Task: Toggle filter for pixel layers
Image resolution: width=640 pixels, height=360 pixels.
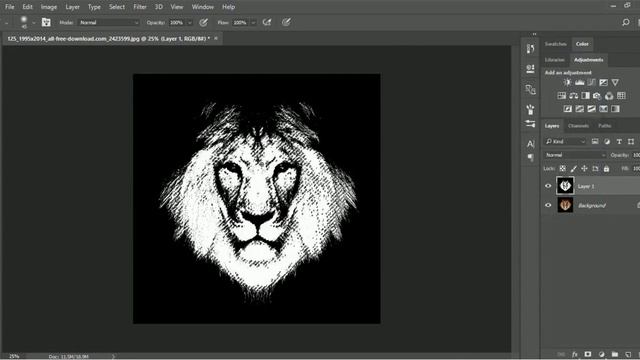Action: pyautogui.click(x=595, y=142)
